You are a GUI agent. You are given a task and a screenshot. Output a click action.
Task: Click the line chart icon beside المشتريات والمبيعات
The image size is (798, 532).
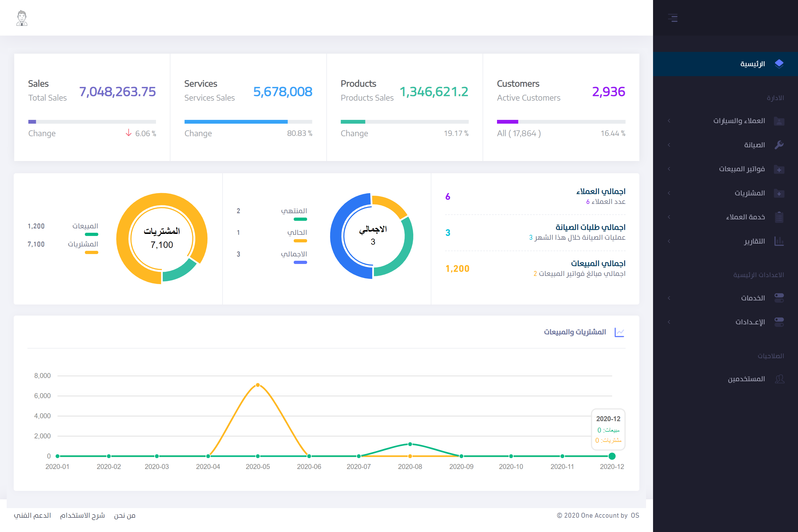(x=619, y=332)
